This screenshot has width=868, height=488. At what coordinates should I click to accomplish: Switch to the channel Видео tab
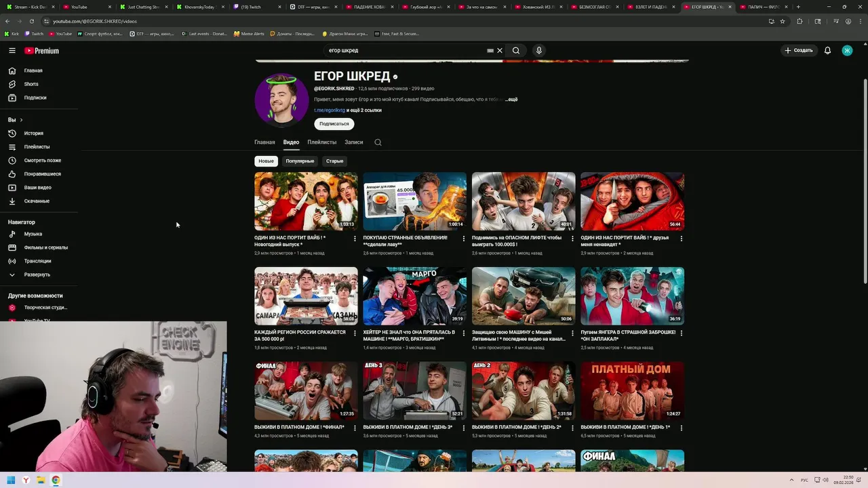click(291, 142)
